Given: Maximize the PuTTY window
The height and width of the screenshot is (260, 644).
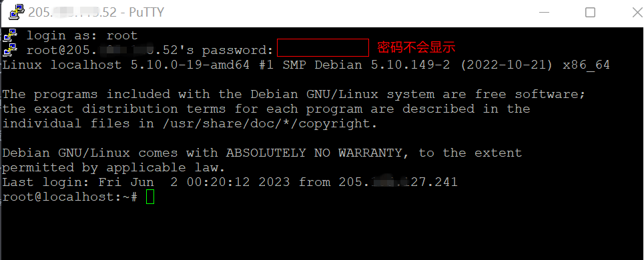Looking at the screenshot, I should (590, 12).
